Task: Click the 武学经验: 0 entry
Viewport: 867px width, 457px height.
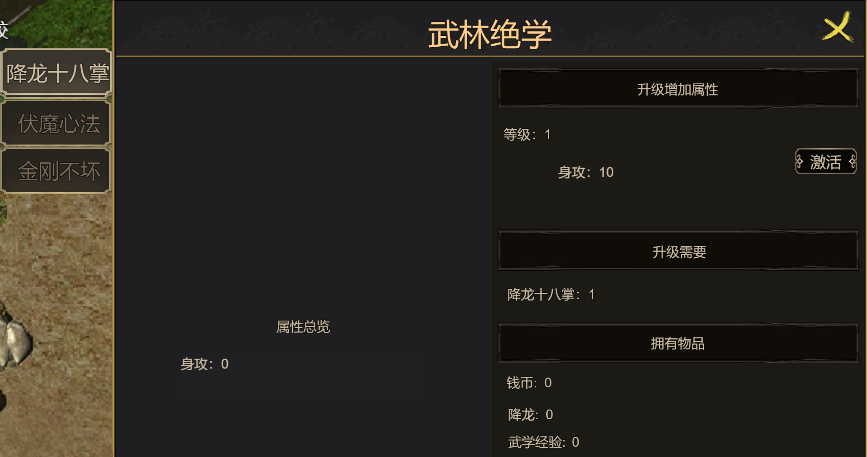Action: 543,441
